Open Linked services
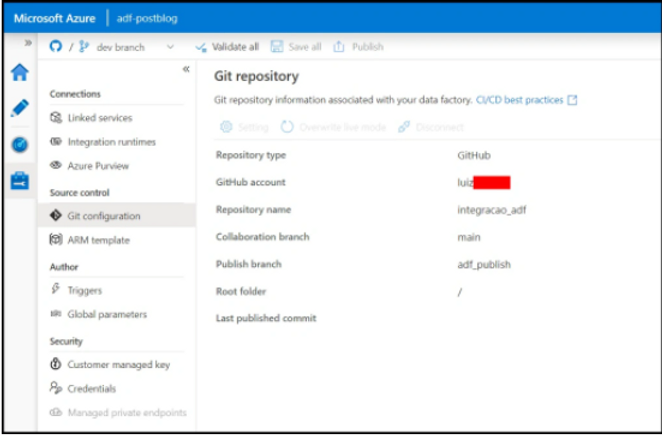662x436 pixels. tap(100, 118)
